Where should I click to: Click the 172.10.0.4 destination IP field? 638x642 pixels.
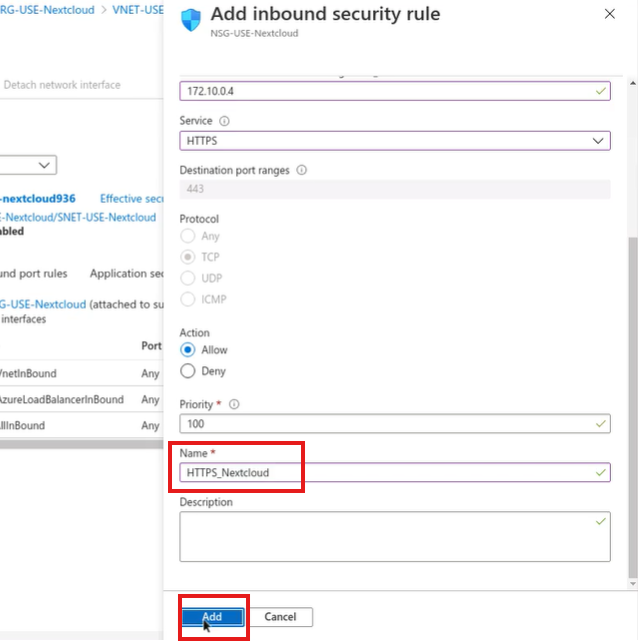pos(395,91)
